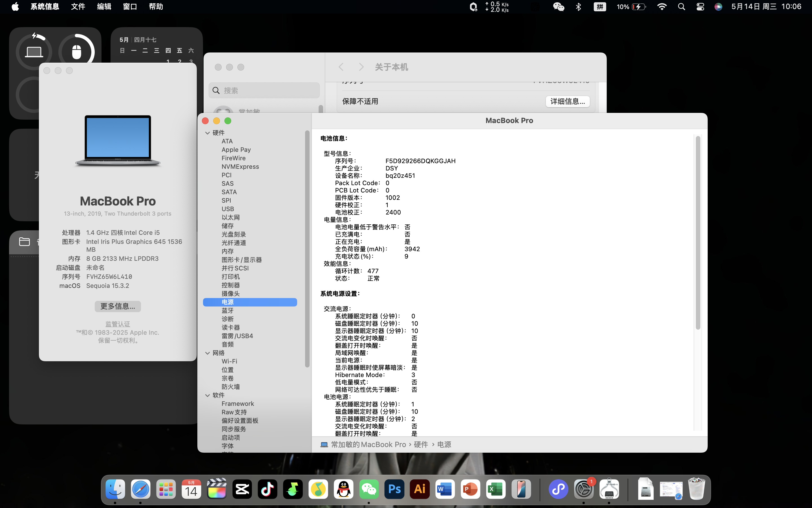This screenshot has height=508, width=812.
Task: Open the 编辑 menu
Action: [x=104, y=7]
